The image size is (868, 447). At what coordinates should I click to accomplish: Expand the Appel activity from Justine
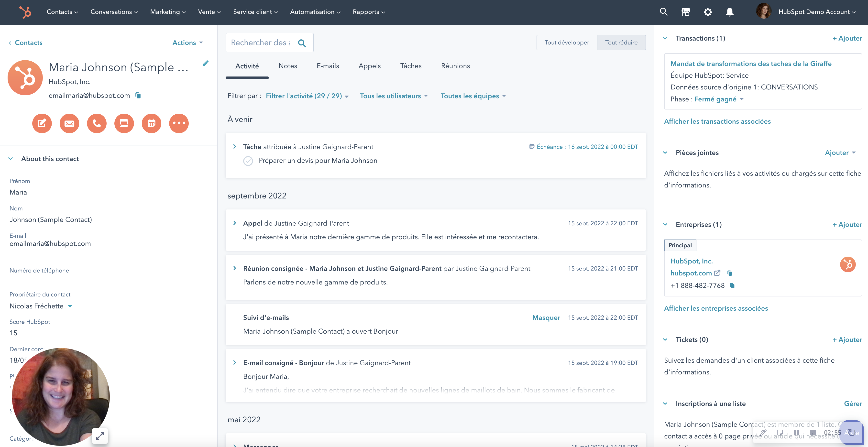(x=235, y=223)
